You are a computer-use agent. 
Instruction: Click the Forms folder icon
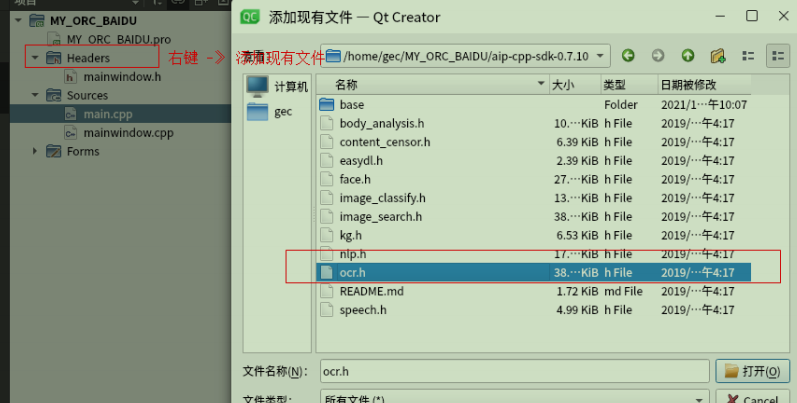click(54, 151)
